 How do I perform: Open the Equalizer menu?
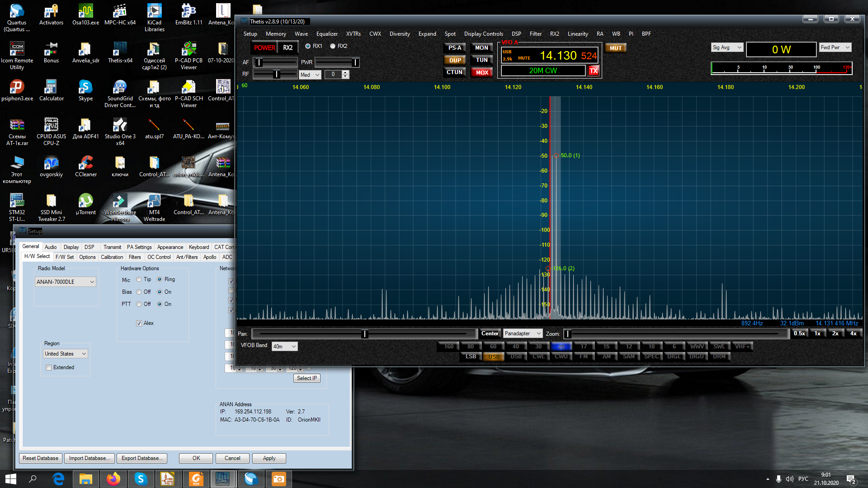tap(327, 34)
